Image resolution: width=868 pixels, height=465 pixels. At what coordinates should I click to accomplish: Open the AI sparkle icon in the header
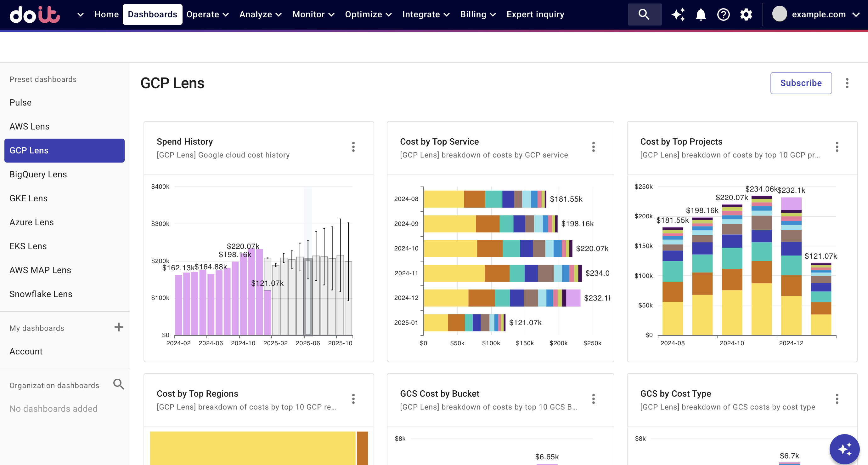(x=678, y=14)
